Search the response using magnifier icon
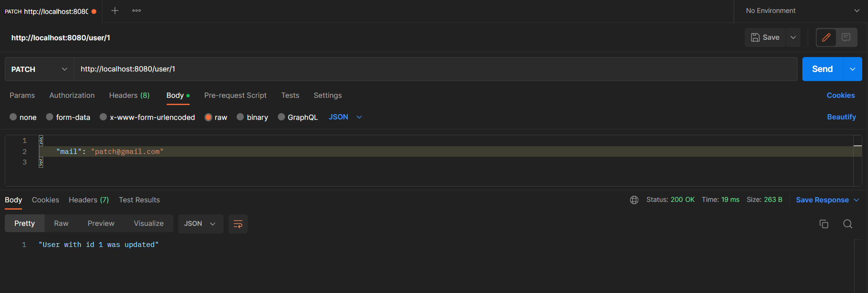Screen dimensions: 868x293 coord(847,224)
